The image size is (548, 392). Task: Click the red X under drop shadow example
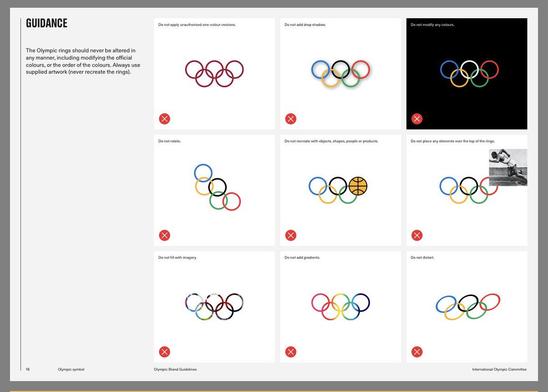tap(290, 119)
